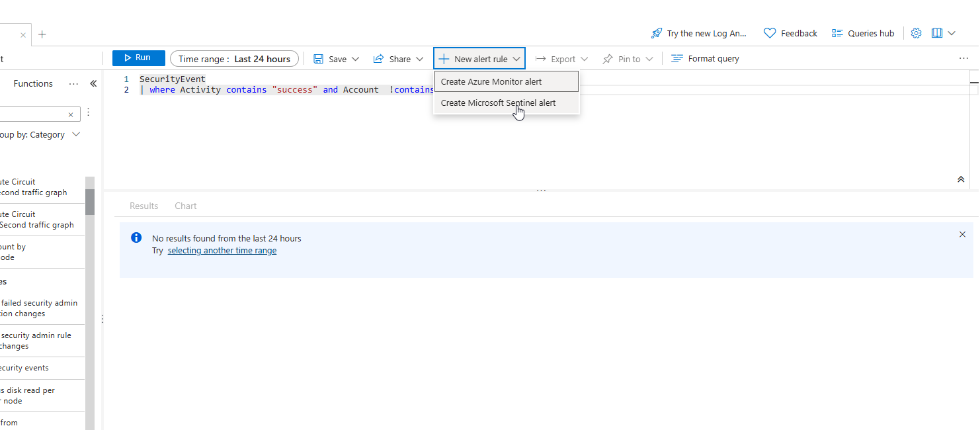Open the toolbar more options ellipsis

[963, 59]
